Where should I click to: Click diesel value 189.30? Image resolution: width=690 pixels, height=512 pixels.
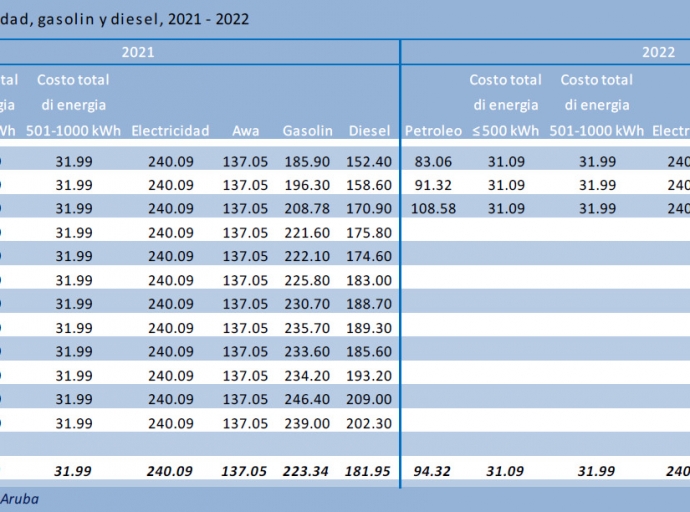pos(369,328)
